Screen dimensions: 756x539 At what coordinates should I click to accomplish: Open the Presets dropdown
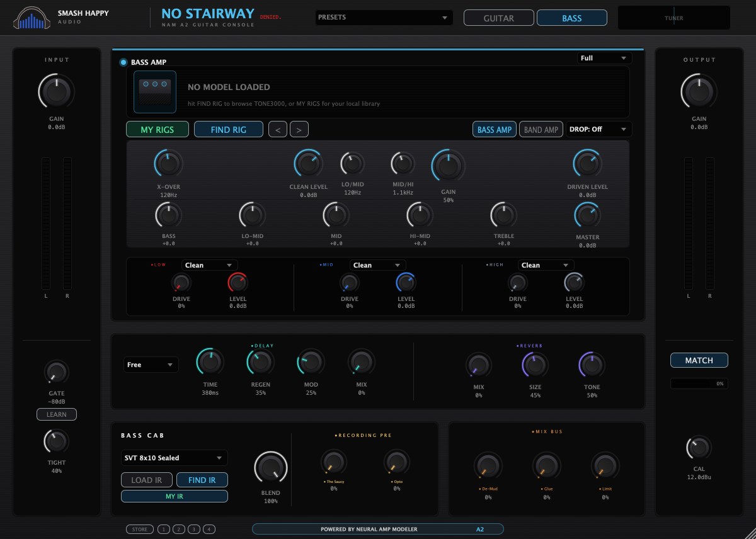point(384,18)
